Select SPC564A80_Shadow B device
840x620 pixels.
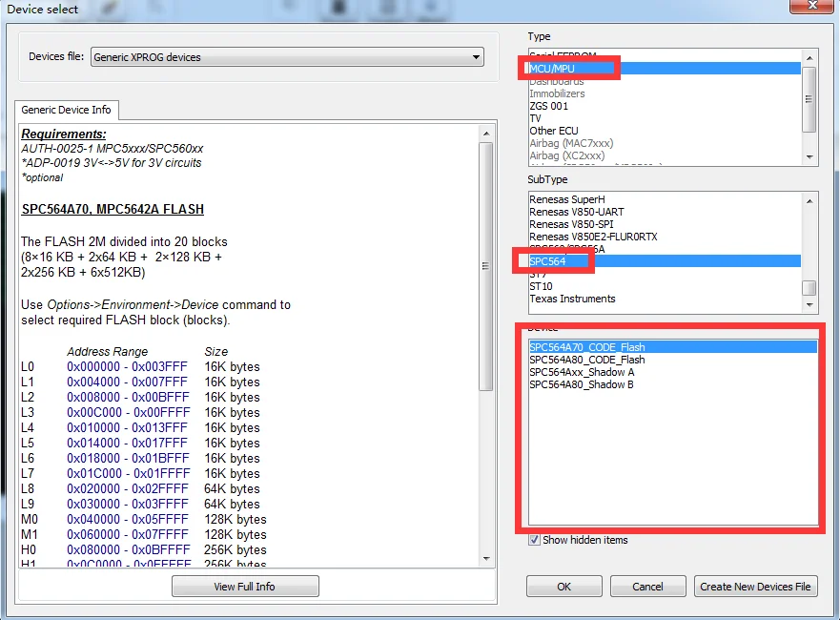point(673,384)
